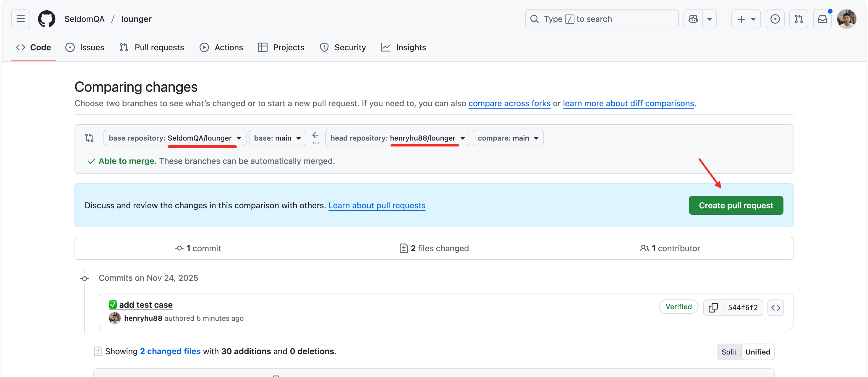The height and width of the screenshot is (377, 868).
Task: Switch diff view to Split
Action: tap(728, 352)
